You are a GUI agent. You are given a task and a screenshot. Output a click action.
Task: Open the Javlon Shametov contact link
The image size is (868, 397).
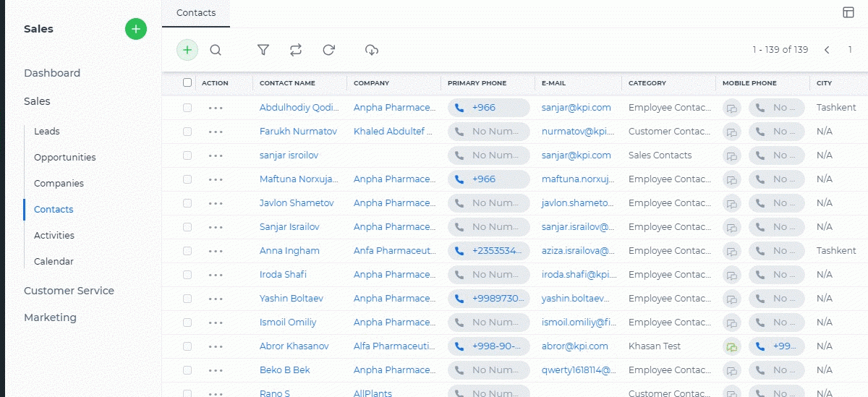click(x=297, y=203)
